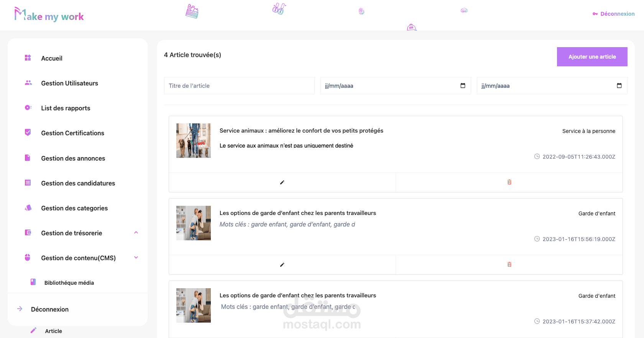Collapse the Gestion de trésorerie chevron
The image size is (644, 338).
(x=136, y=233)
